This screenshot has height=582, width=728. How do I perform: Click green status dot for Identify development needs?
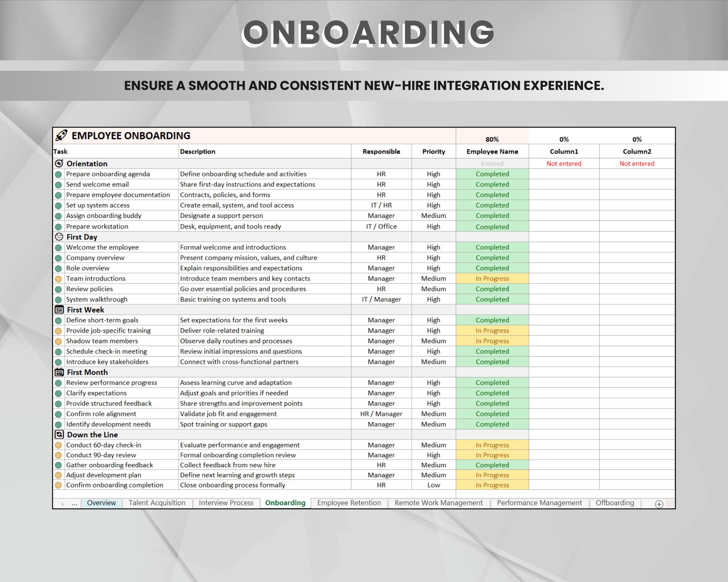point(58,424)
